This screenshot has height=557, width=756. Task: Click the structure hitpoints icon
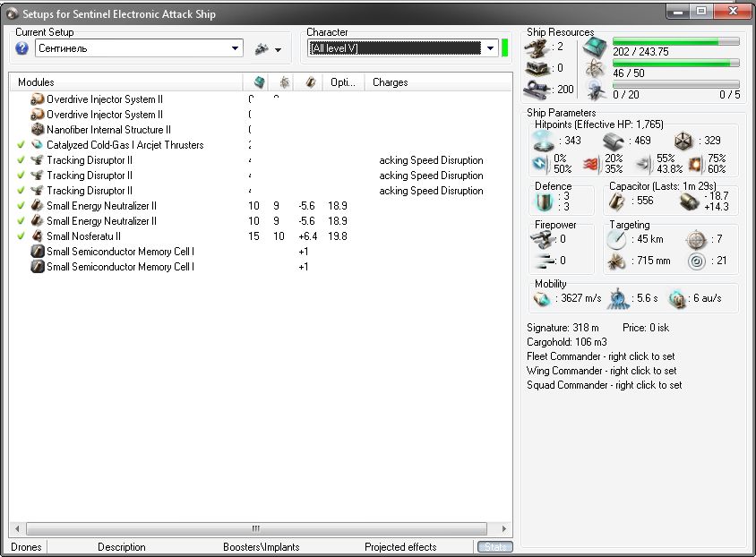coord(683,141)
